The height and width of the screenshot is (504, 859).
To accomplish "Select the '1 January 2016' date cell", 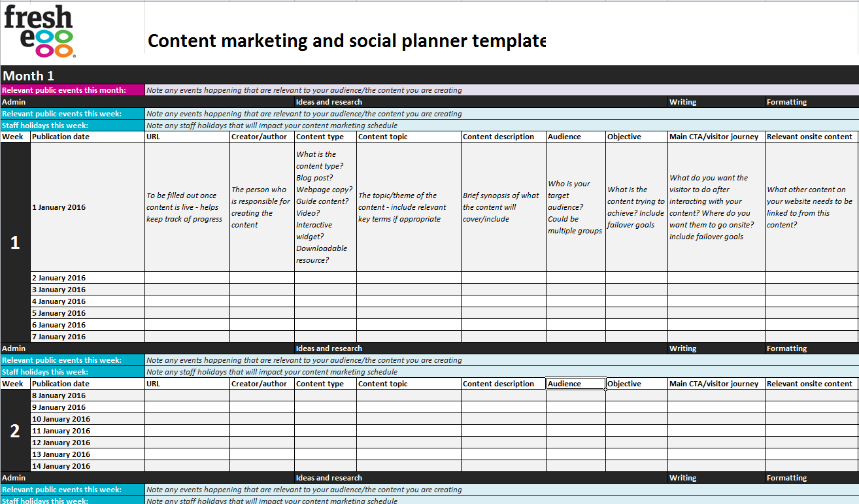I will pos(88,207).
